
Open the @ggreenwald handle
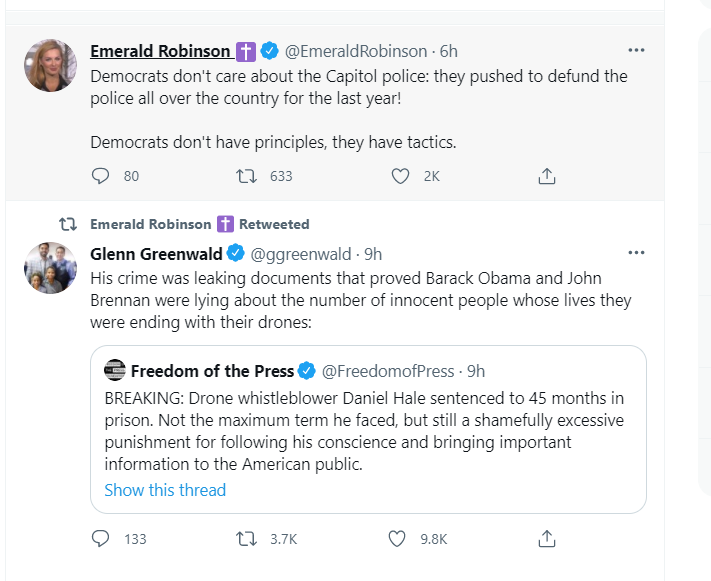point(301,253)
